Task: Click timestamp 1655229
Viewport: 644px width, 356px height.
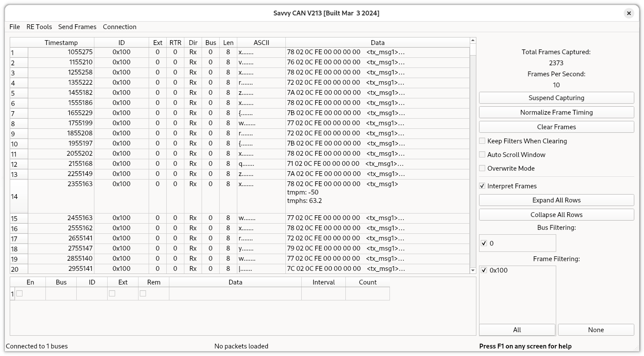Action: click(80, 113)
